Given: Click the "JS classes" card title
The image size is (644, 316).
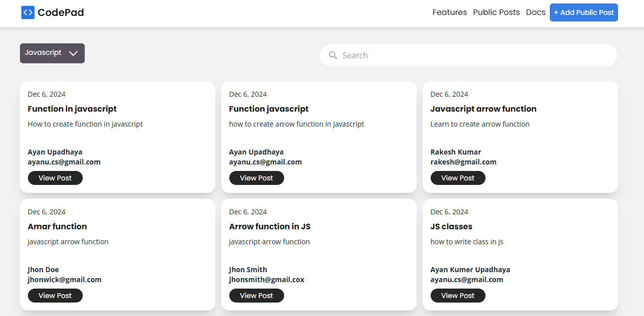Looking at the screenshot, I should [x=451, y=226].
